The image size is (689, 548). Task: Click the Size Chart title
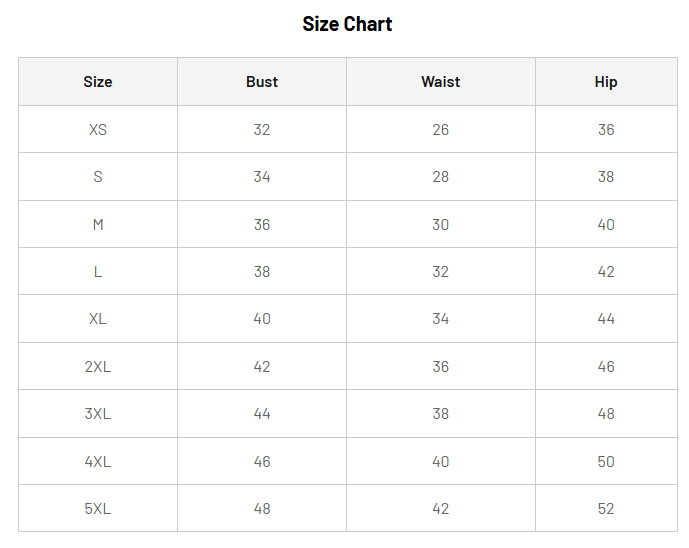347,24
